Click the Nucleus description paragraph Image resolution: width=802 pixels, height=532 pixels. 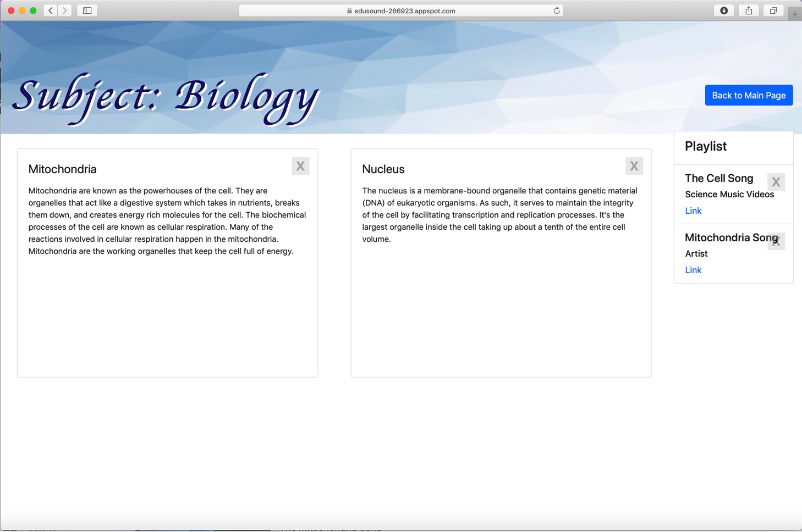coord(500,215)
